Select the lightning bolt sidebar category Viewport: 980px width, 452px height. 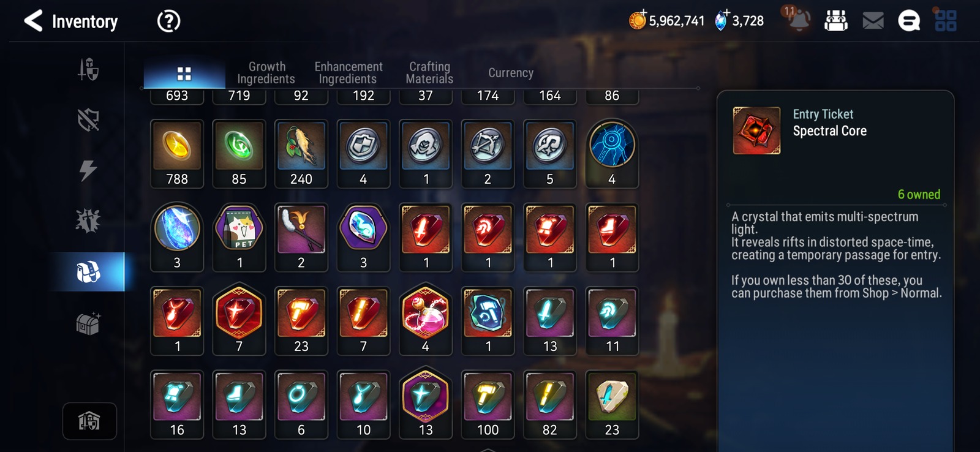tap(88, 170)
